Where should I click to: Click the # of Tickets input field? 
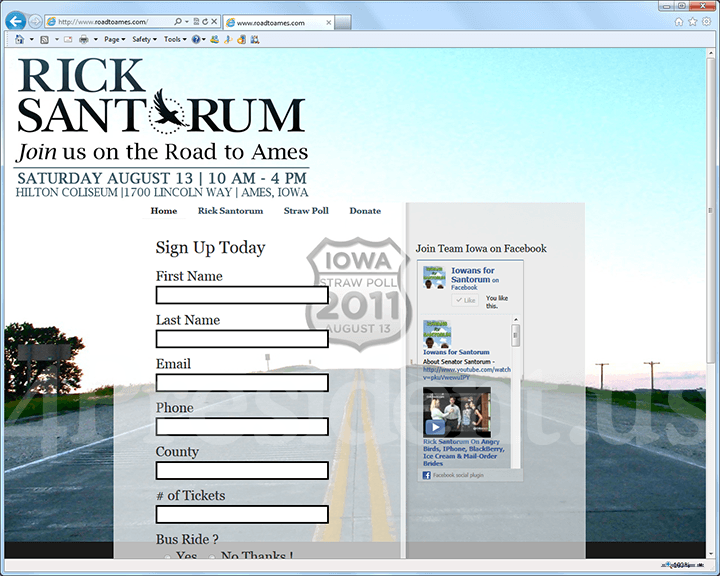(x=242, y=514)
